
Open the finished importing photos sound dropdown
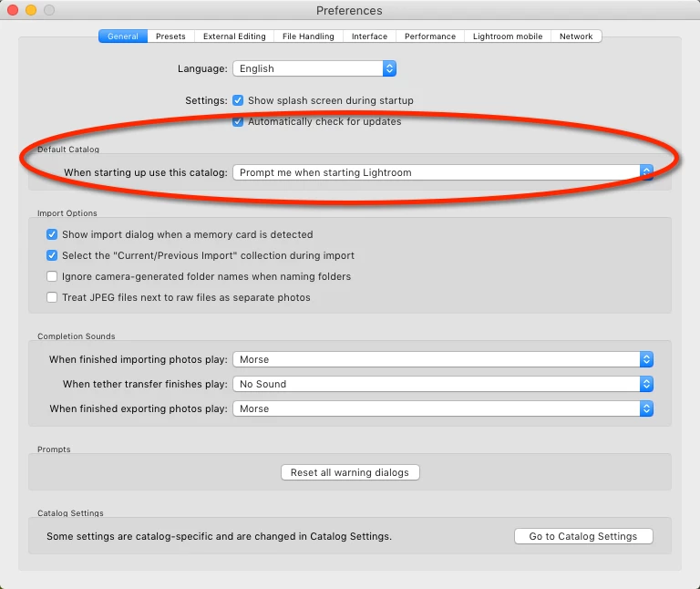tap(443, 359)
